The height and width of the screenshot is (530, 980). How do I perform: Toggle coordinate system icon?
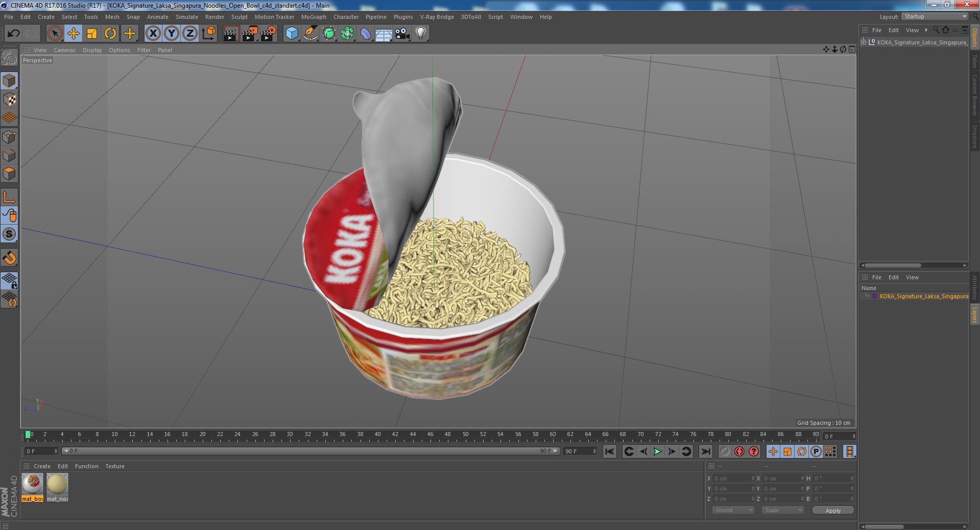click(208, 34)
